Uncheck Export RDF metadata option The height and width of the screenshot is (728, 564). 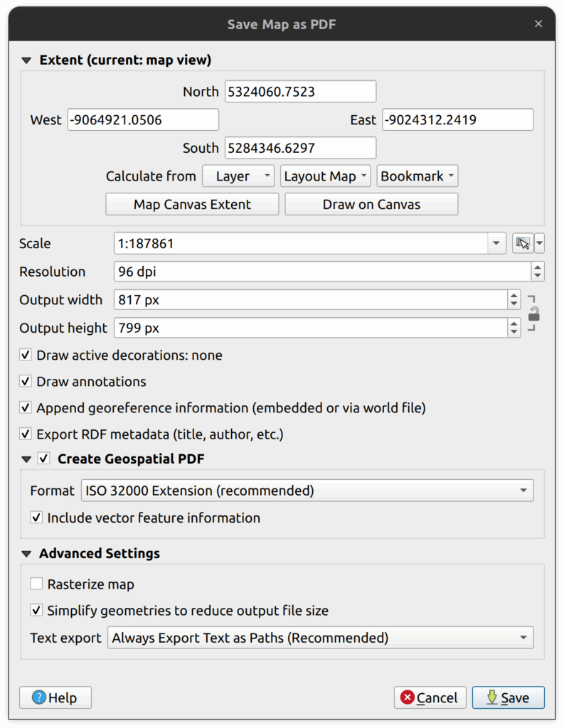click(x=26, y=434)
